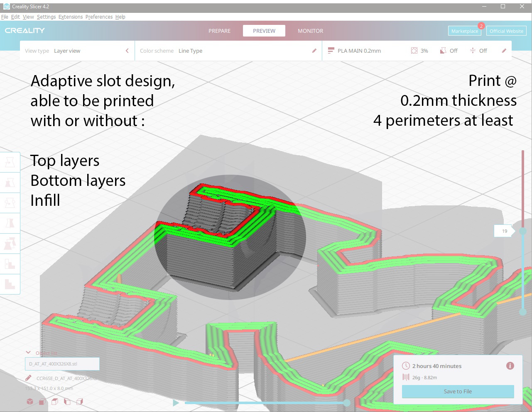Open the Marketplace button
Viewport: 532px width, 412px height.
(465, 31)
